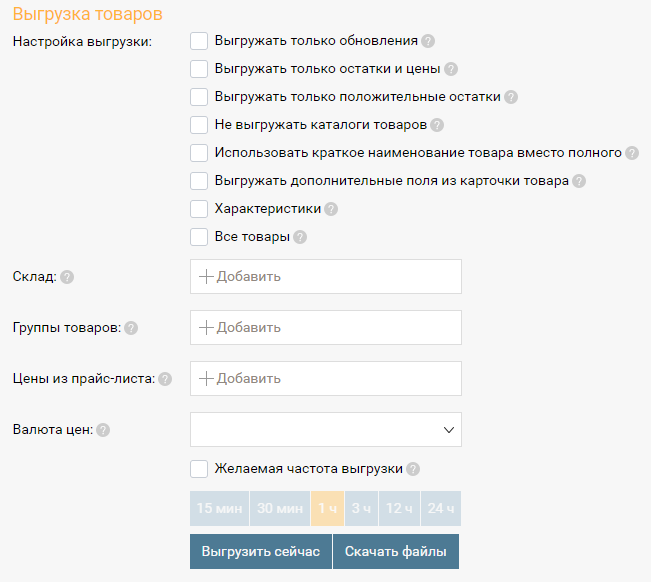The width and height of the screenshot is (651, 582).
Task: Expand the Валюта цен dropdown
Action: (326, 430)
